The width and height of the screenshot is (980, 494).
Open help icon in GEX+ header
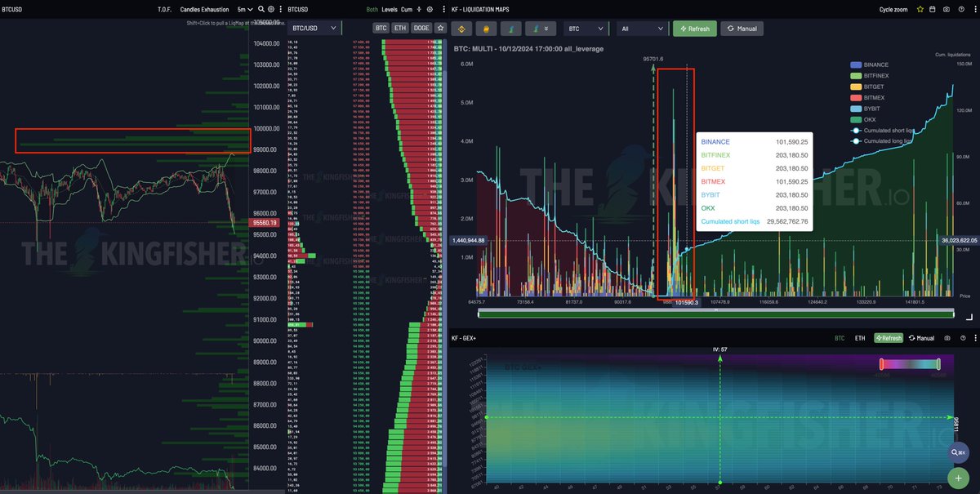coord(962,338)
